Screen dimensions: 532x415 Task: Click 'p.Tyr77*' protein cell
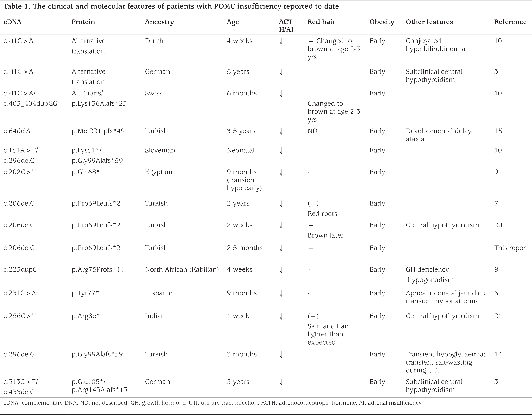(x=85, y=293)
